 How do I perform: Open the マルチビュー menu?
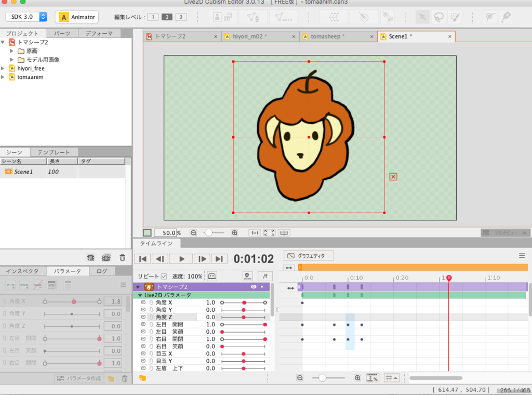click(x=506, y=233)
